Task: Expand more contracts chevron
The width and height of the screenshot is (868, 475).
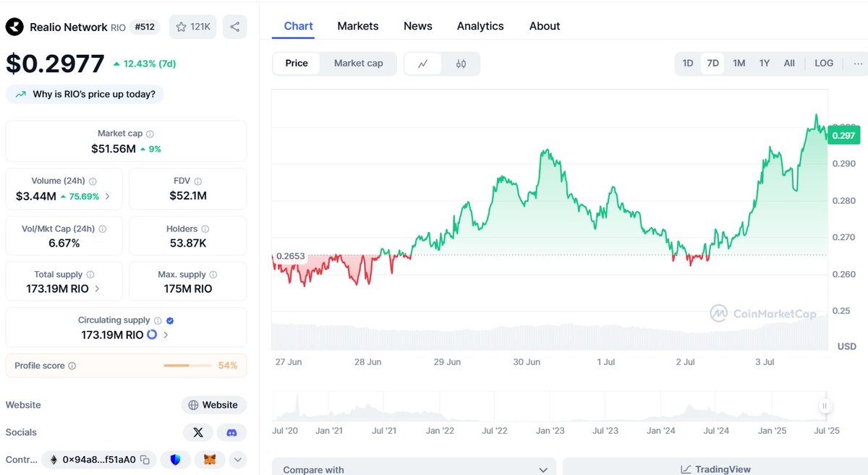Action: point(237,459)
